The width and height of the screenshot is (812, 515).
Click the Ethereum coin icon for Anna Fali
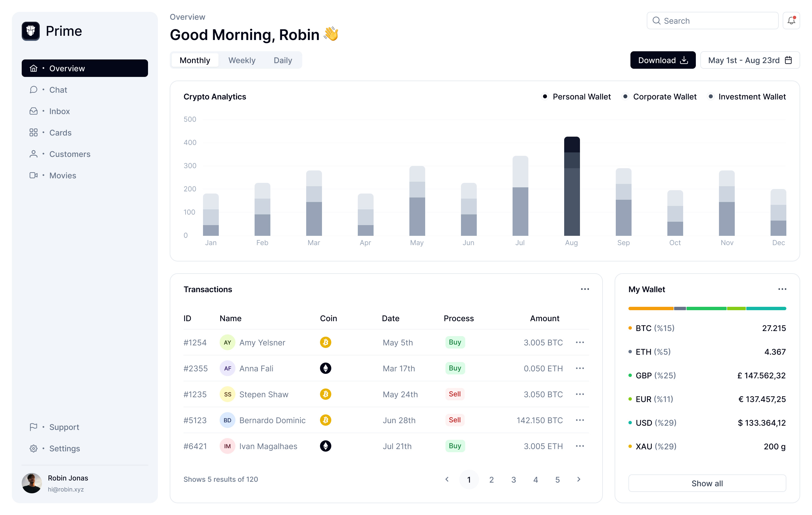coord(325,369)
